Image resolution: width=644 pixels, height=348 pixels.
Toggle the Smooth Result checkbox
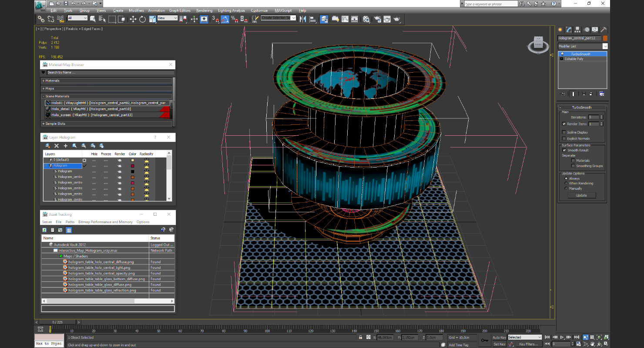564,150
